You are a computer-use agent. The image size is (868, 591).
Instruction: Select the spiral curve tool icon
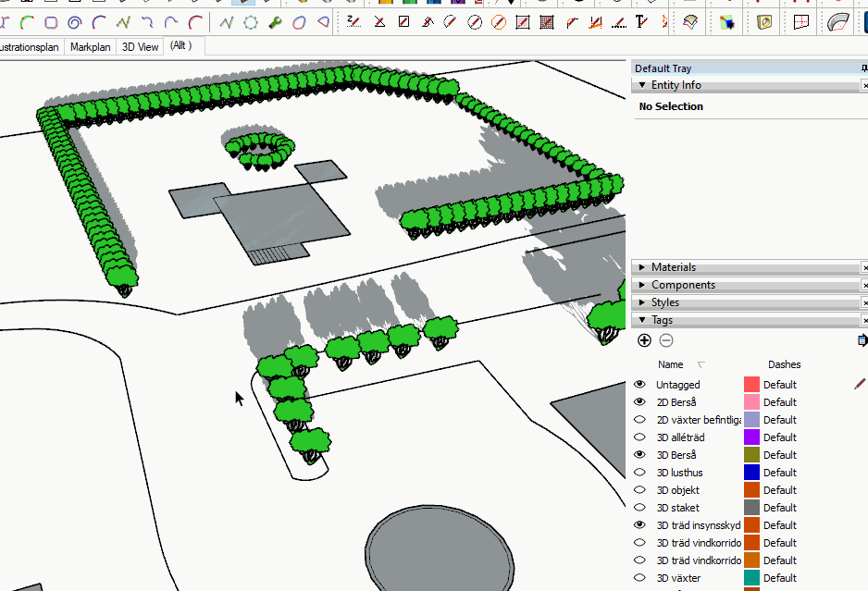[x=75, y=22]
